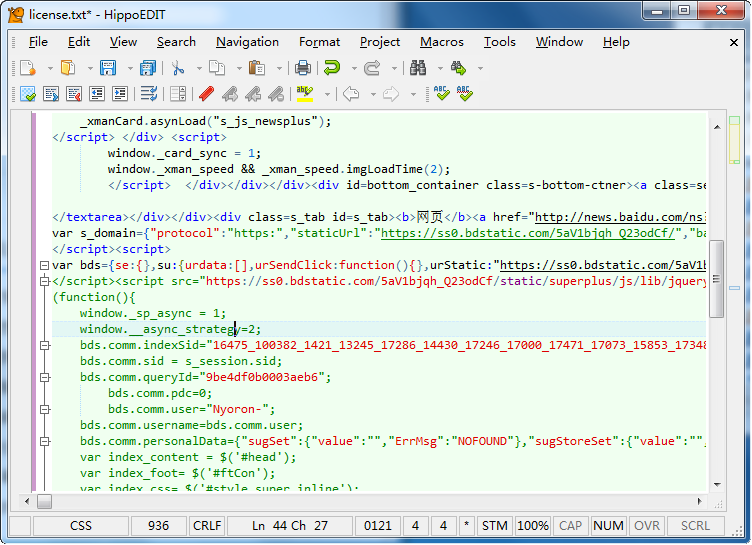Screen dimensions: 752x545
Task: Toggle the CAP indicator in status bar
Action: pyautogui.click(x=570, y=525)
